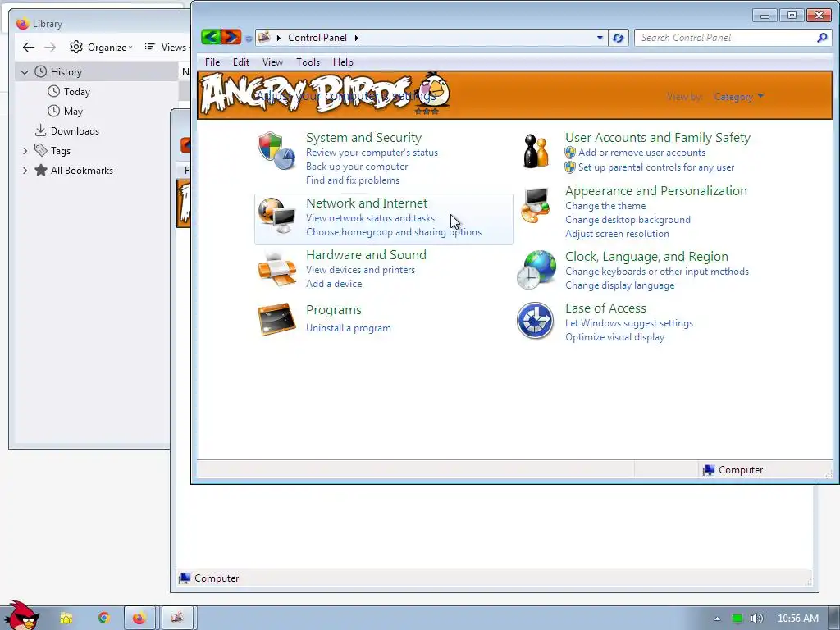
Task: Click Find and fix problems link
Action: click(x=353, y=180)
